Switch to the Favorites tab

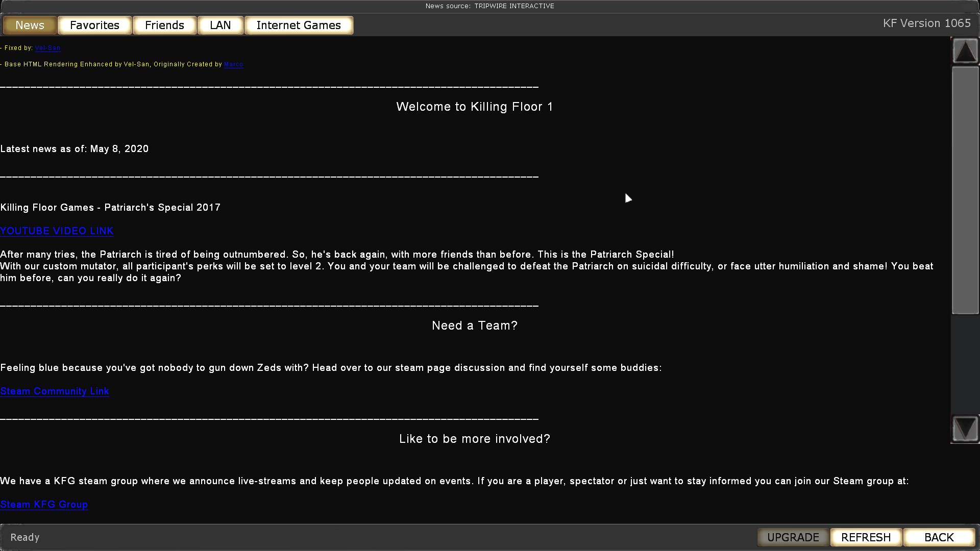(x=94, y=25)
